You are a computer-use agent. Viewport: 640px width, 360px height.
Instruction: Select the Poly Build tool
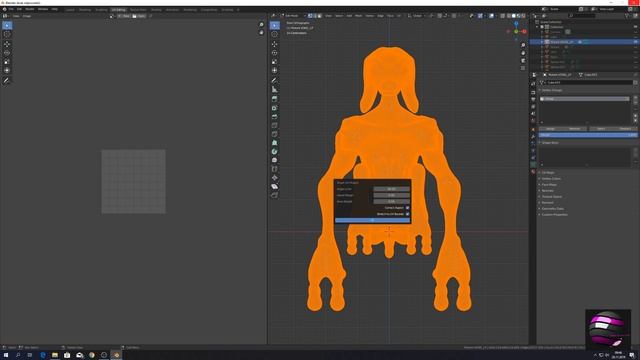275,143
